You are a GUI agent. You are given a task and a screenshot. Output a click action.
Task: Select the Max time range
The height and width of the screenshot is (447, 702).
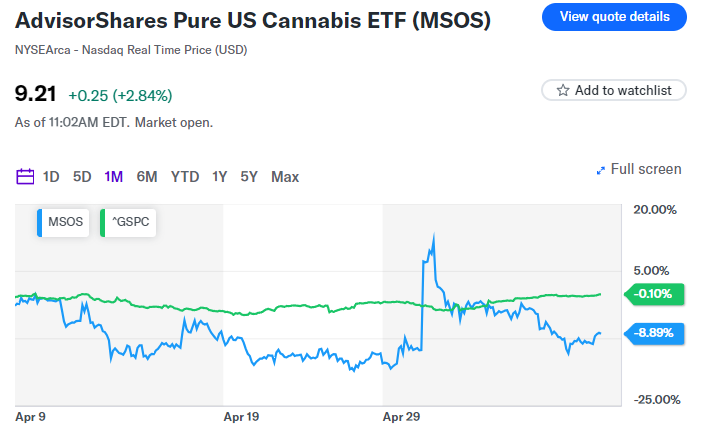pos(285,177)
